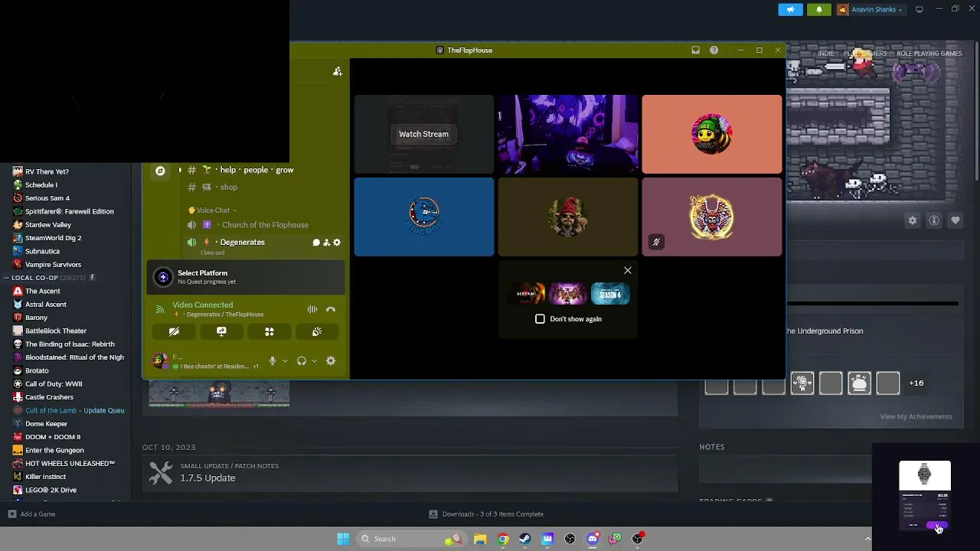
Task: Show the +16 more achievements
Action: point(916,383)
